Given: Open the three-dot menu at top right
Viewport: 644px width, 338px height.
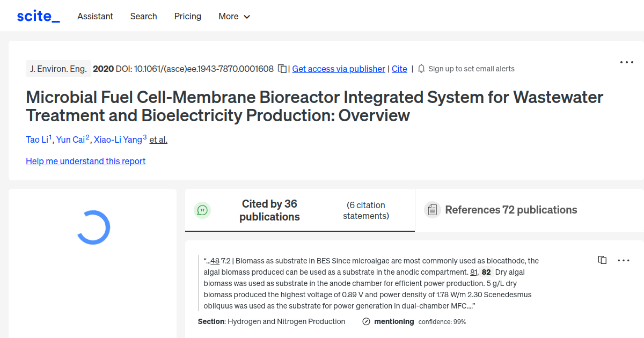Looking at the screenshot, I should (626, 62).
